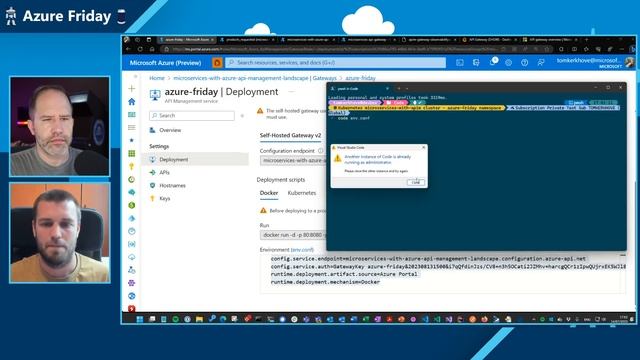
Task: Click the azure-friday breadcrumb link
Action: 360,78
